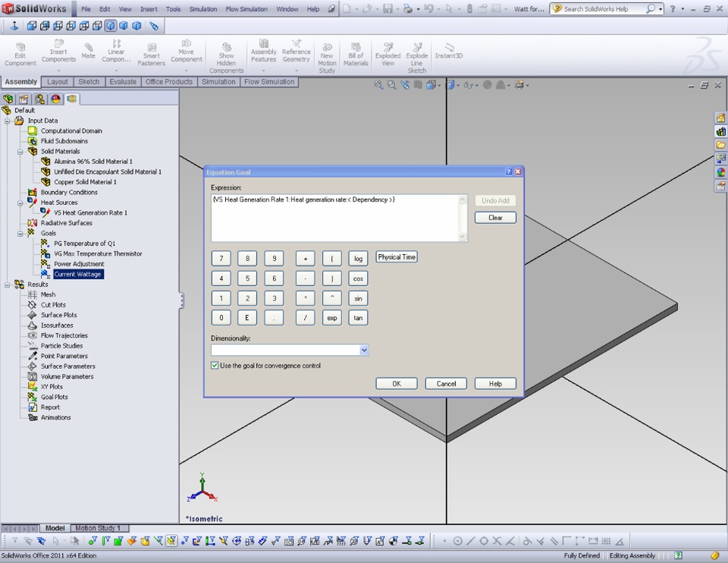Collapse the Input Data tree node
The image size is (728, 563).
click(7, 121)
